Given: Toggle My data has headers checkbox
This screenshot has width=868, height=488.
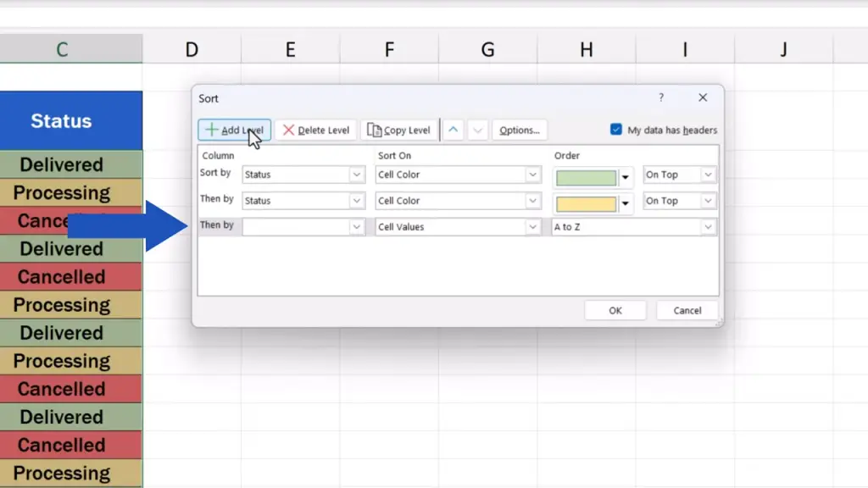Looking at the screenshot, I should [x=616, y=130].
